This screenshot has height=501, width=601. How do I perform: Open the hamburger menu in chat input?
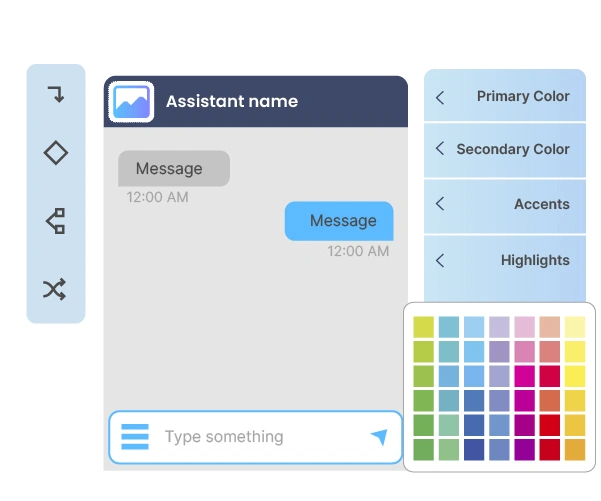coord(135,437)
